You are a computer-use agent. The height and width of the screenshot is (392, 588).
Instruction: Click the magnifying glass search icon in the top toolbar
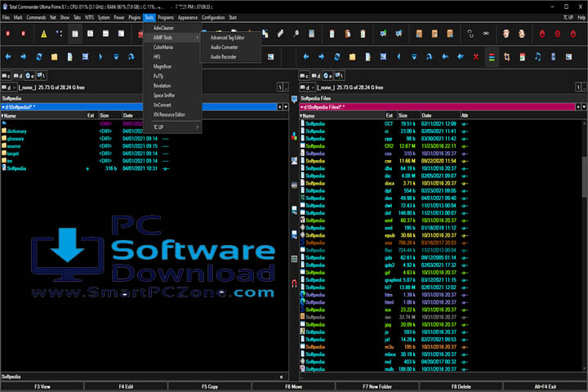pyautogui.click(x=296, y=34)
